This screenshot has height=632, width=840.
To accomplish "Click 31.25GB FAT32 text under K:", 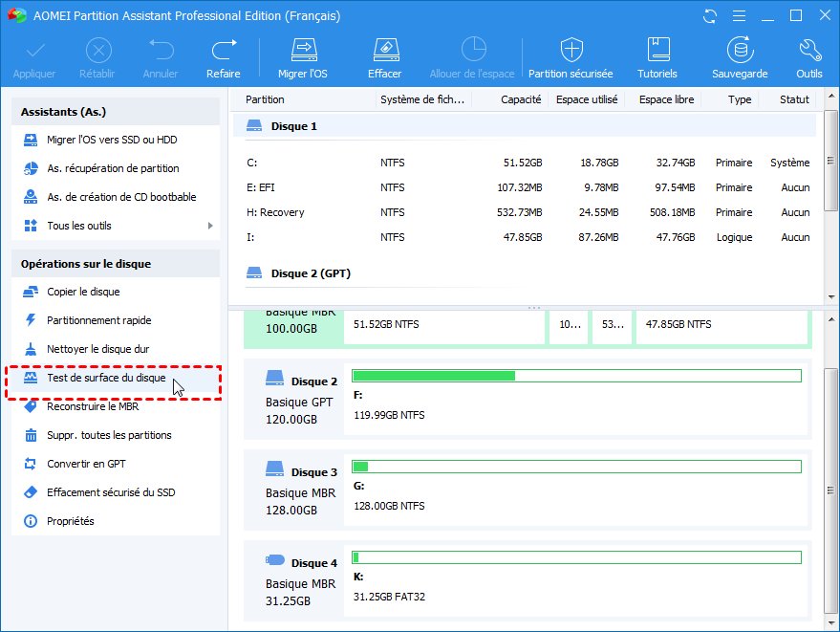I will tap(389, 598).
